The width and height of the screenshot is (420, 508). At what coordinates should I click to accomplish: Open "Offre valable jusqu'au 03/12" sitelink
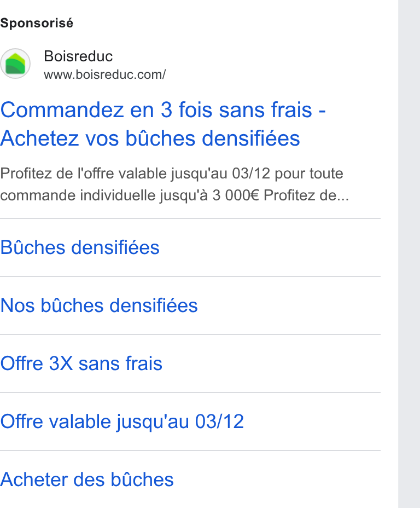click(x=122, y=422)
